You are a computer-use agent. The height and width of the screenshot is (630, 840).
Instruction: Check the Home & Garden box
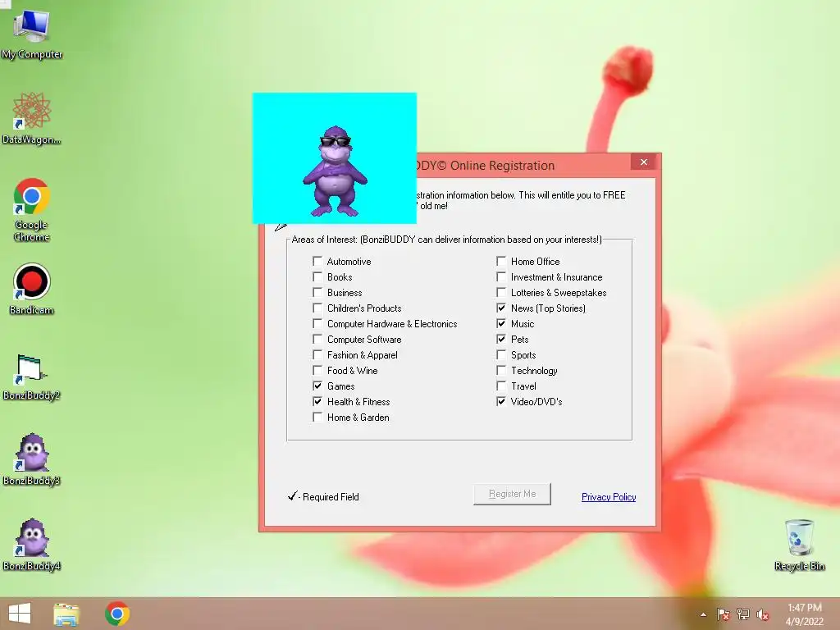pyautogui.click(x=317, y=417)
